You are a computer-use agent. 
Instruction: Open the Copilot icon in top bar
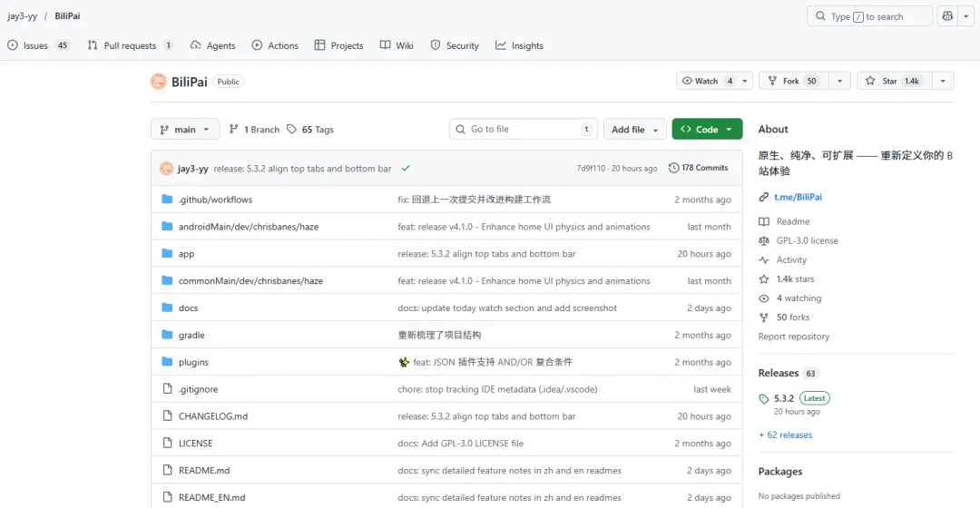click(947, 16)
